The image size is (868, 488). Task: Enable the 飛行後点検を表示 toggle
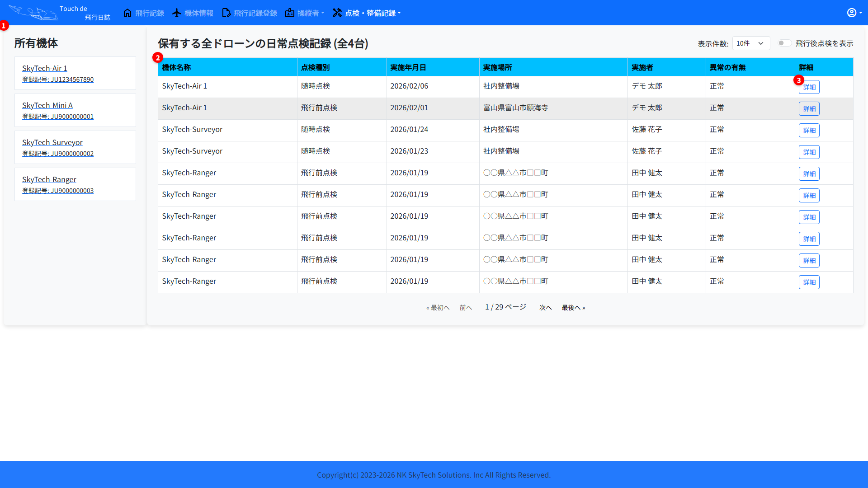[x=784, y=42]
